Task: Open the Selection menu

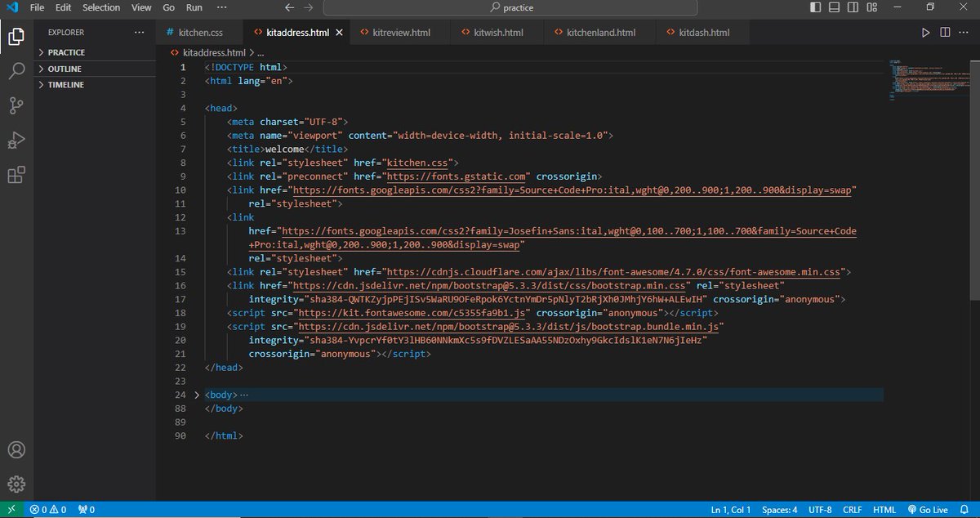Action: (x=101, y=7)
